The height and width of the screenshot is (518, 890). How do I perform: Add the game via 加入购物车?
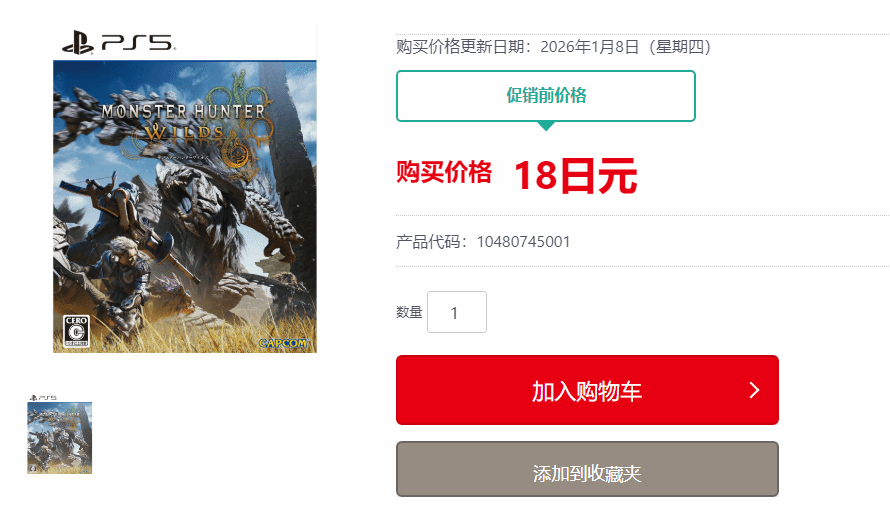pyautogui.click(x=587, y=390)
